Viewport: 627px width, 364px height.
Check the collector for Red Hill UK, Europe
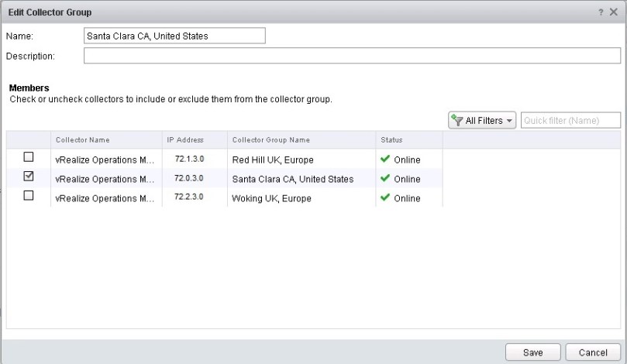click(x=29, y=156)
